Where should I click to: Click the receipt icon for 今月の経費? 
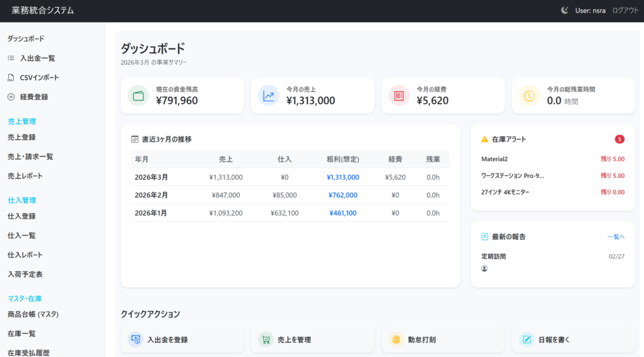coord(399,96)
